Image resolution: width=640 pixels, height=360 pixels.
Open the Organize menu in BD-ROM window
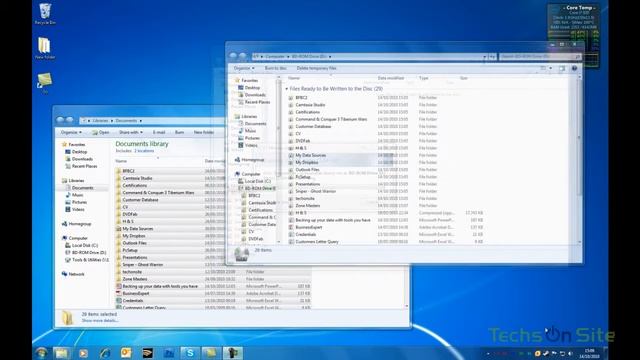[x=244, y=68]
